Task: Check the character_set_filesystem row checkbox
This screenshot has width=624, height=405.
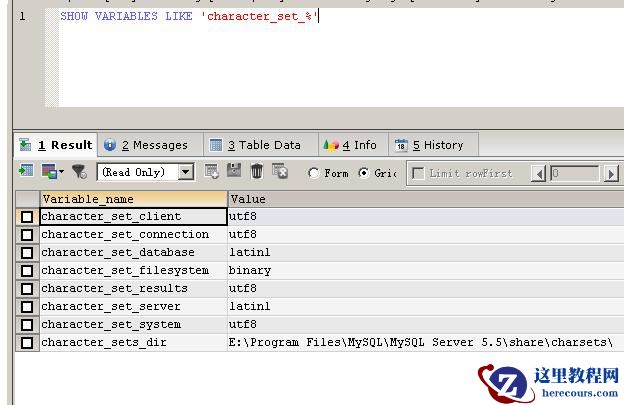Action: 27,271
